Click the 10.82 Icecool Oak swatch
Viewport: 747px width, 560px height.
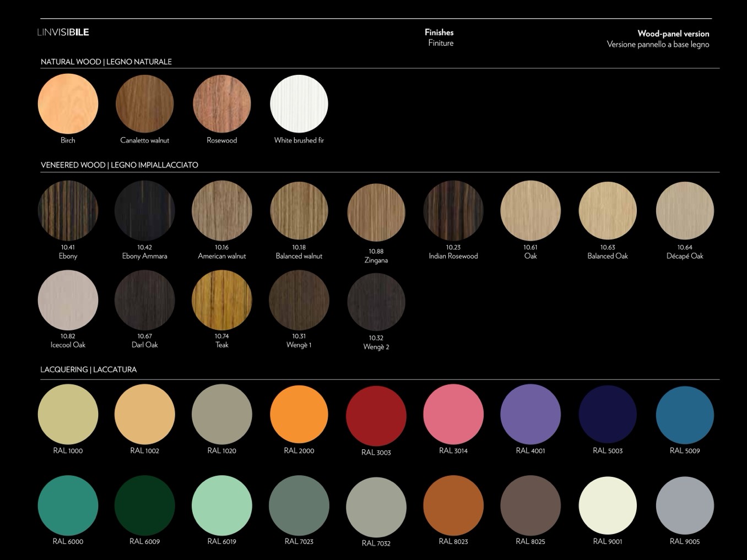(68, 300)
